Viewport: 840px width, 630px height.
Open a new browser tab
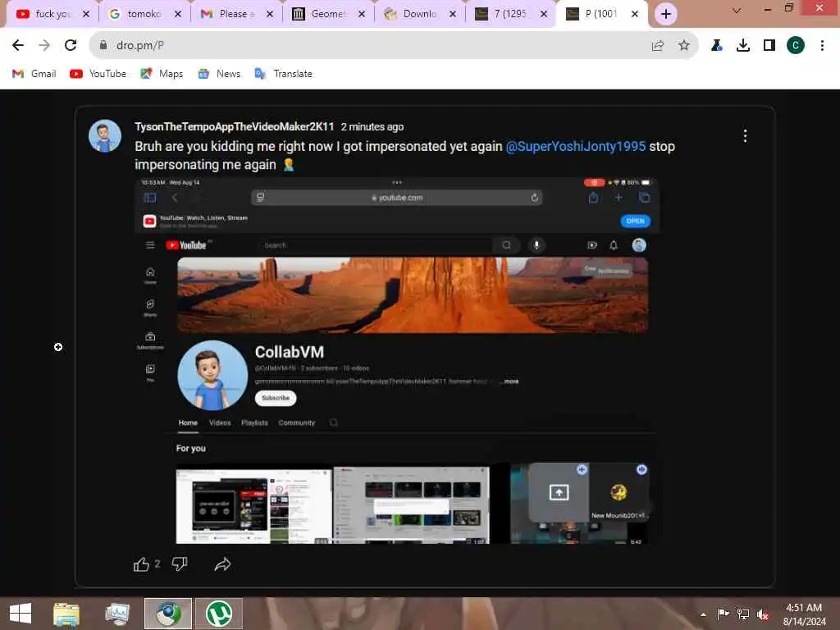coord(666,14)
